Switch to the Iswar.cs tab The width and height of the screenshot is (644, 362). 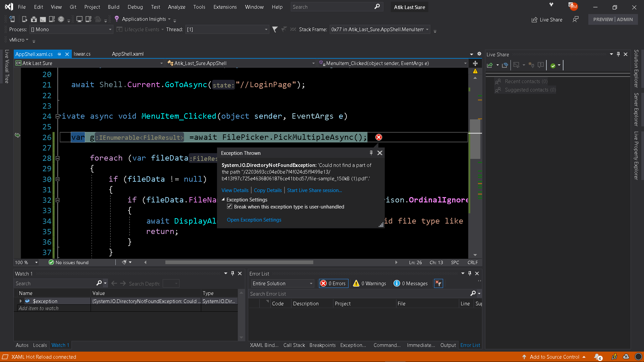coord(82,54)
